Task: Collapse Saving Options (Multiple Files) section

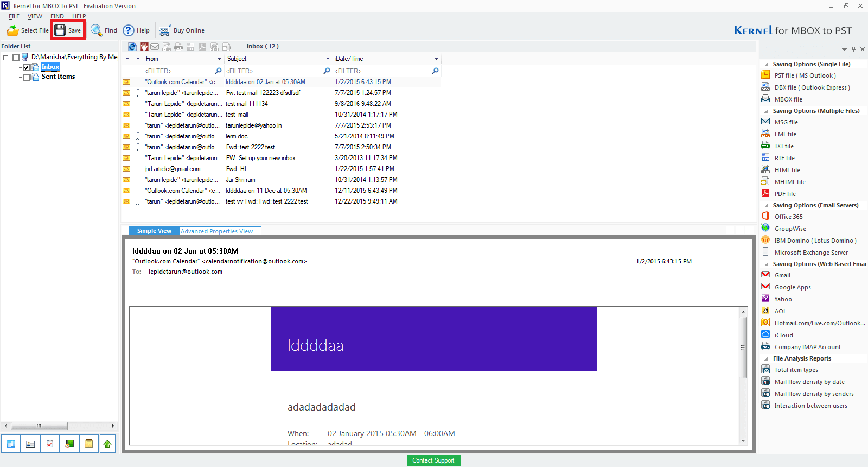Action: [766, 111]
